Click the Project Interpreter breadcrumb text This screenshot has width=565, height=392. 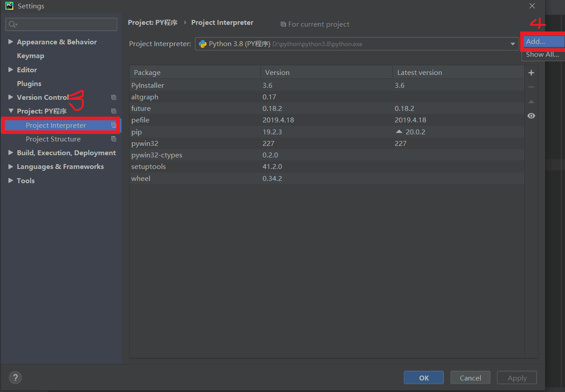[222, 23]
